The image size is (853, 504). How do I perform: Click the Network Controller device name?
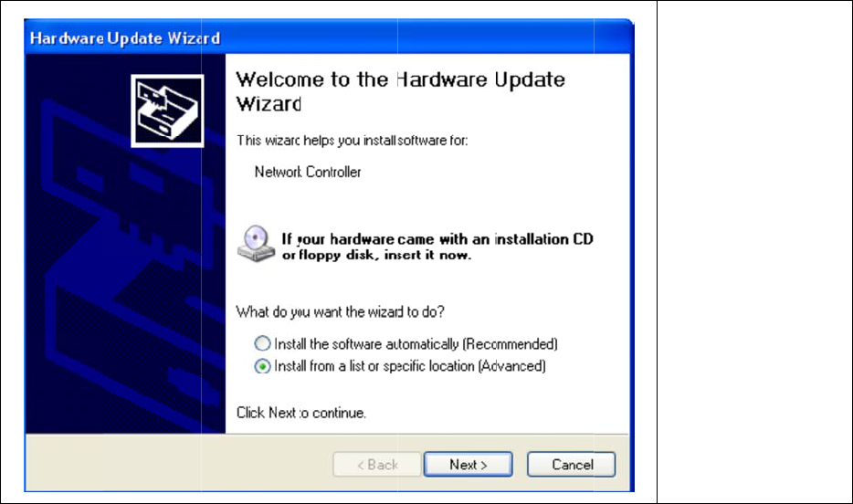[x=308, y=173]
